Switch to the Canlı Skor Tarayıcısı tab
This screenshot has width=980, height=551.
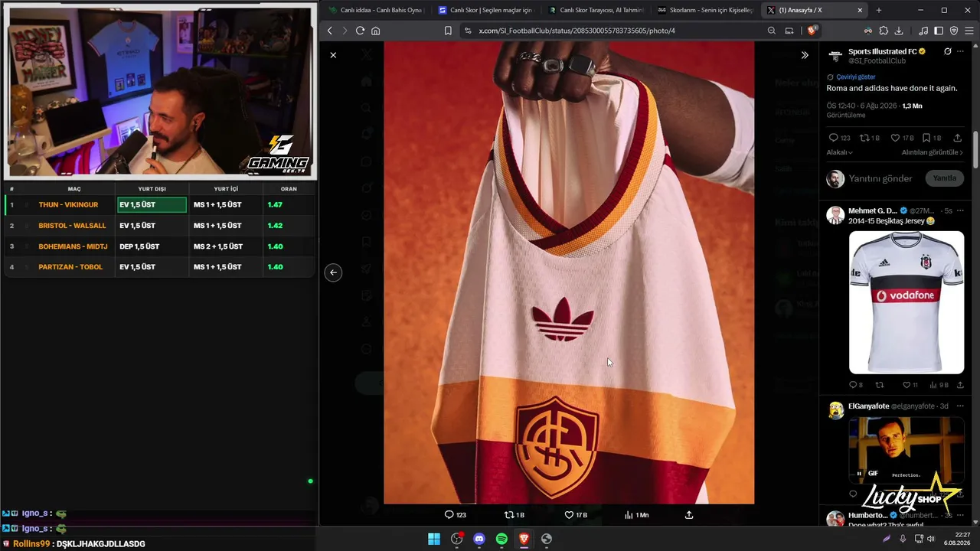(595, 10)
